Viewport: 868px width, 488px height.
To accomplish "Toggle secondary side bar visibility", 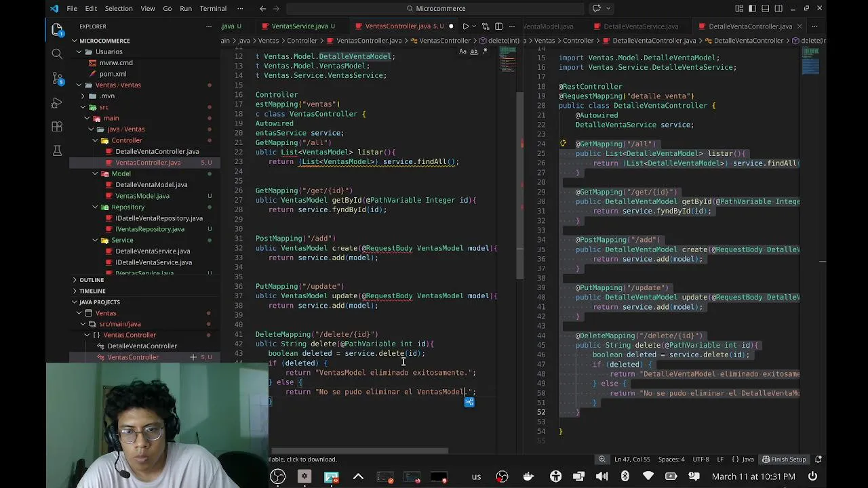I will [778, 8].
